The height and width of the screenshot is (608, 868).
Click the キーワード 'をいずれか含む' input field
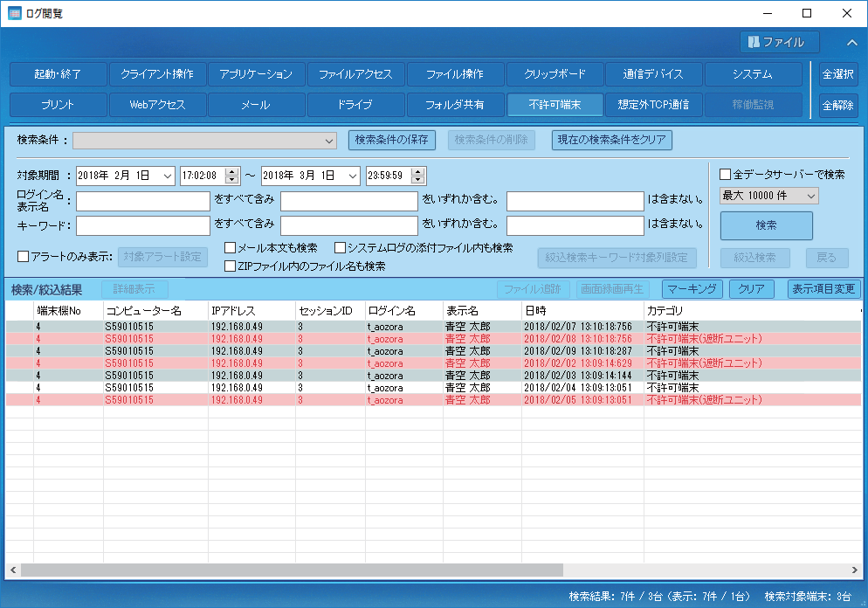tap(348, 226)
